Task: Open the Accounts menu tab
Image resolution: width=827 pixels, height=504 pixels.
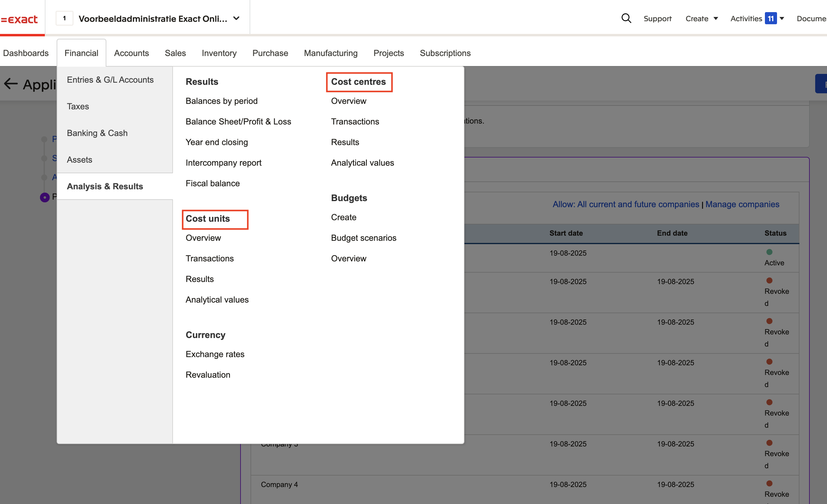Action: (131, 53)
